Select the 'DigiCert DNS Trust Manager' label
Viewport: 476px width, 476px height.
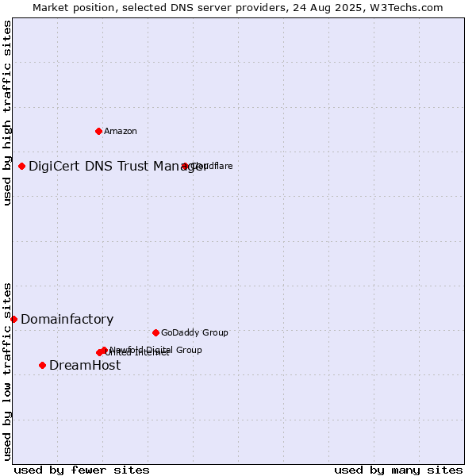tap(117, 167)
